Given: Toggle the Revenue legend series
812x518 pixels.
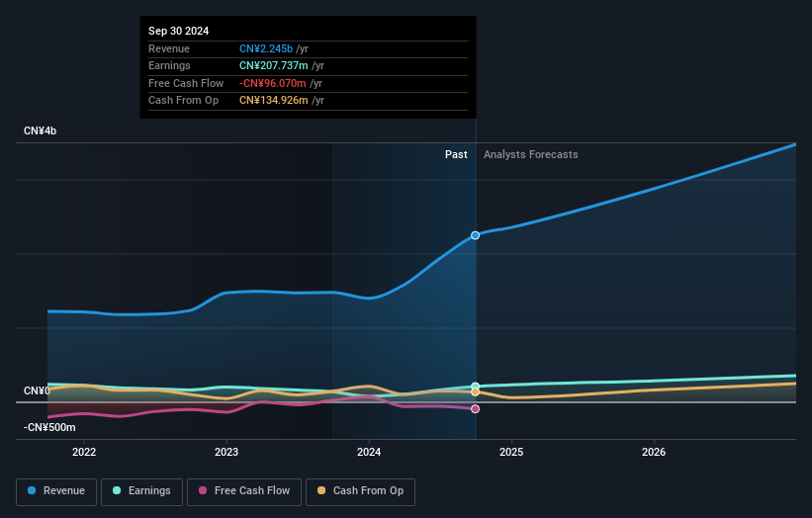Looking at the screenshot, I should click(x=56, y=491).
